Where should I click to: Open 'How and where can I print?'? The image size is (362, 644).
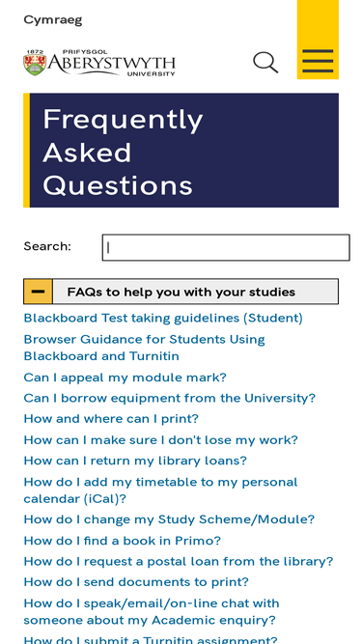click(111, 418)
